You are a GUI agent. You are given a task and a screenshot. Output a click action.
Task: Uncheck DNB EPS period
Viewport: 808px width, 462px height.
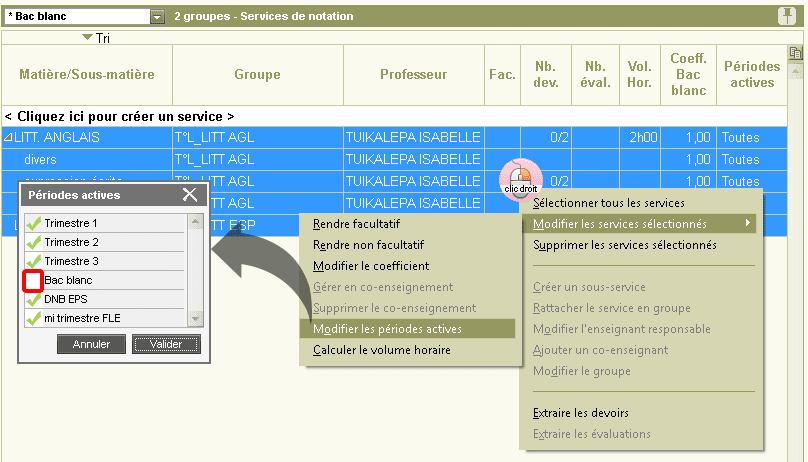tap(34, 299)
